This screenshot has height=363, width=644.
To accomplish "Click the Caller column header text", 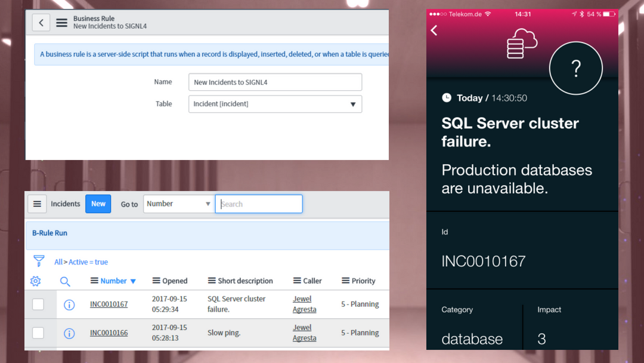I will 312,281.
